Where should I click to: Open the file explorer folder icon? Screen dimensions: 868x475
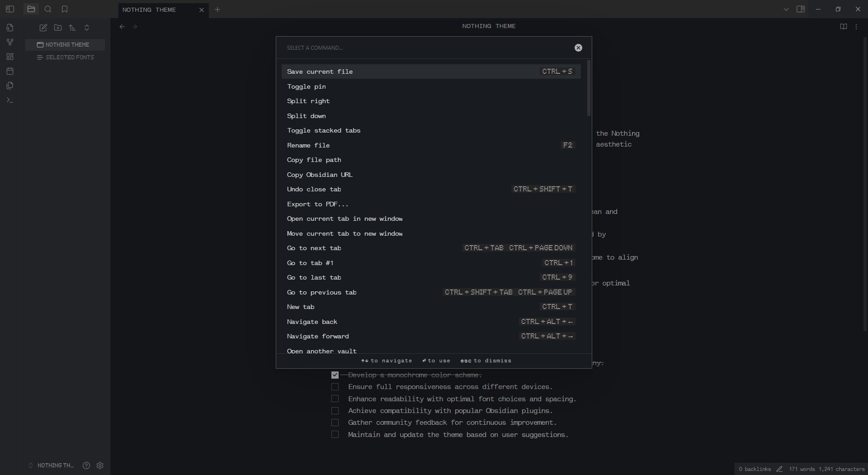tap(31, 9)
